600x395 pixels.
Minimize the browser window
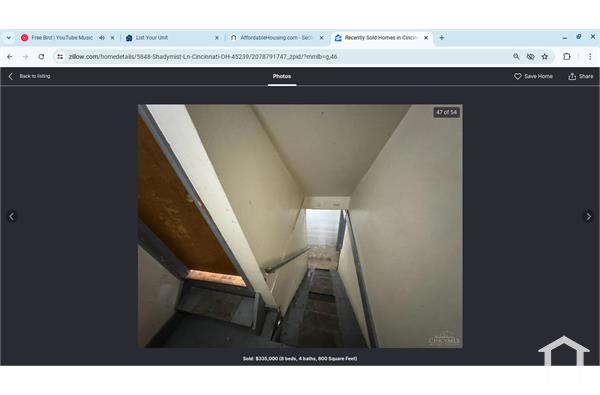(565, 38)
